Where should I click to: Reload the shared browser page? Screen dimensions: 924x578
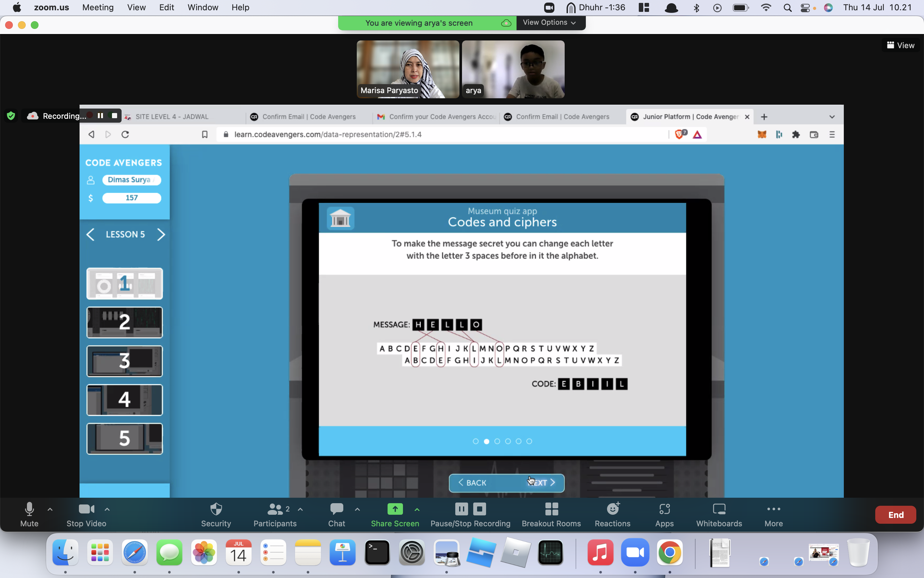click(x=125, y=135)
